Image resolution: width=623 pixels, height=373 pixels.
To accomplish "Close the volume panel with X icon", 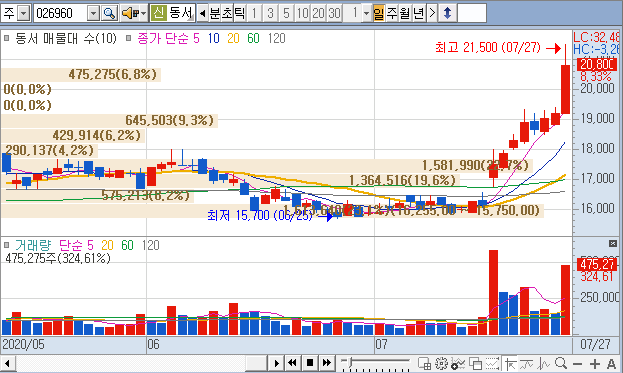I will pos(613,244).
